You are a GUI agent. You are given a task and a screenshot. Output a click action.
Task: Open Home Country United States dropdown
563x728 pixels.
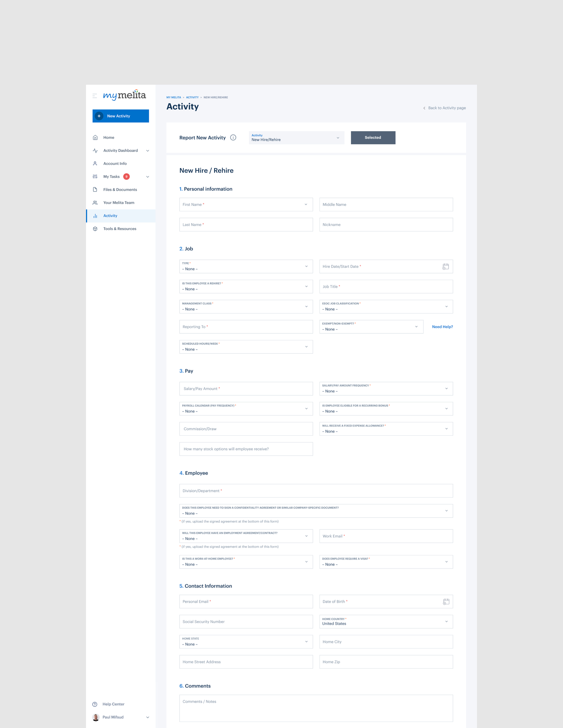386,622
